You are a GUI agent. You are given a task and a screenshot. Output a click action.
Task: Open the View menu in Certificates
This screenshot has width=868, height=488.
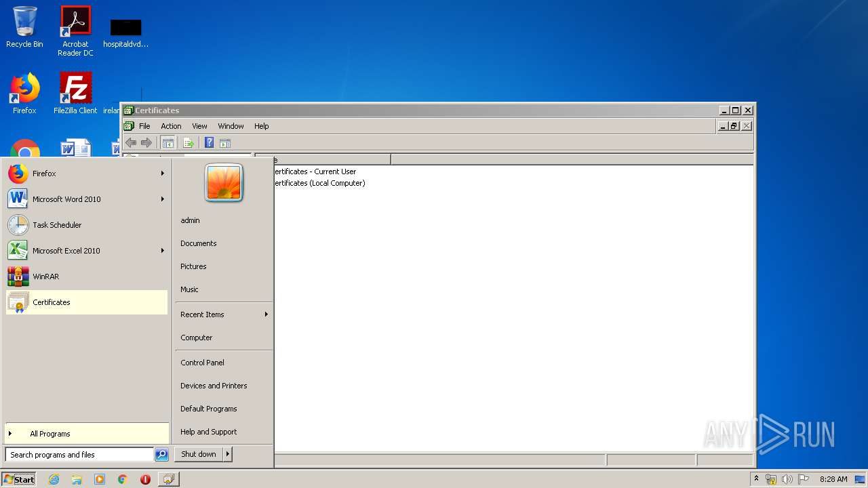[199, 126]
